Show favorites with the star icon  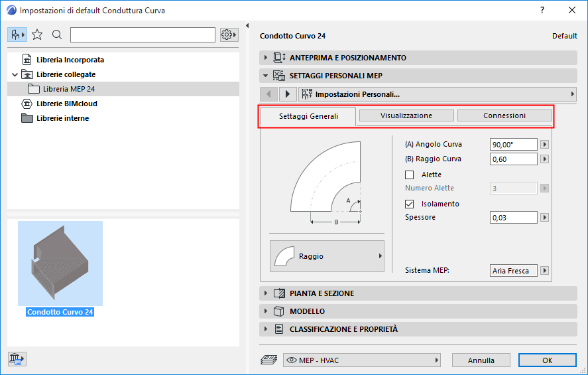pyautogui.click(x=37, y=35)
